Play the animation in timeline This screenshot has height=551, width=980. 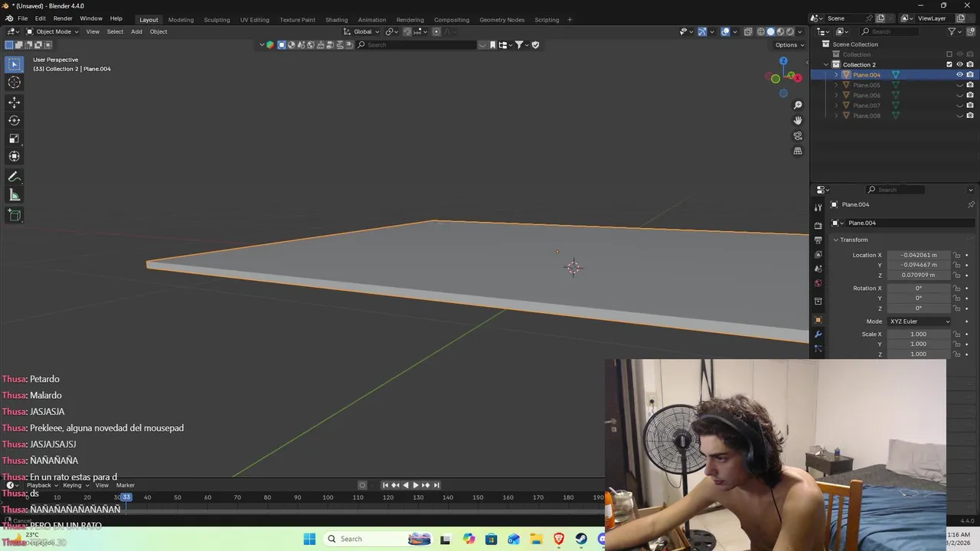(x=416, y=485)
